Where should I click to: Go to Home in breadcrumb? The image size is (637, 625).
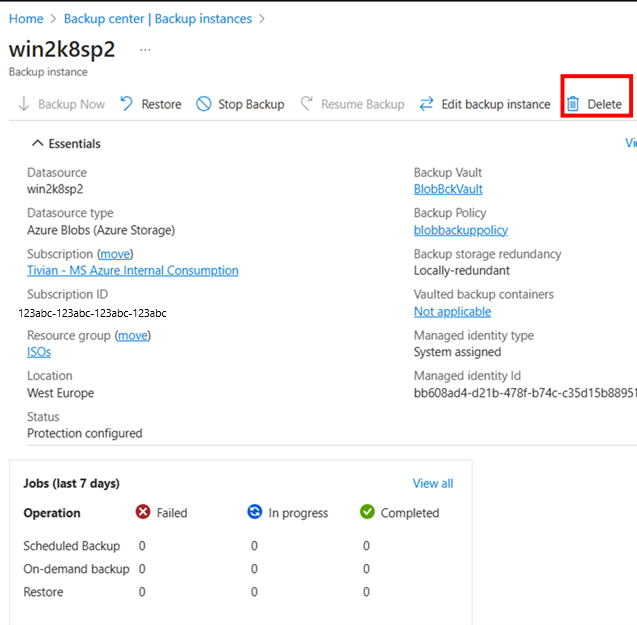point(26,19)
